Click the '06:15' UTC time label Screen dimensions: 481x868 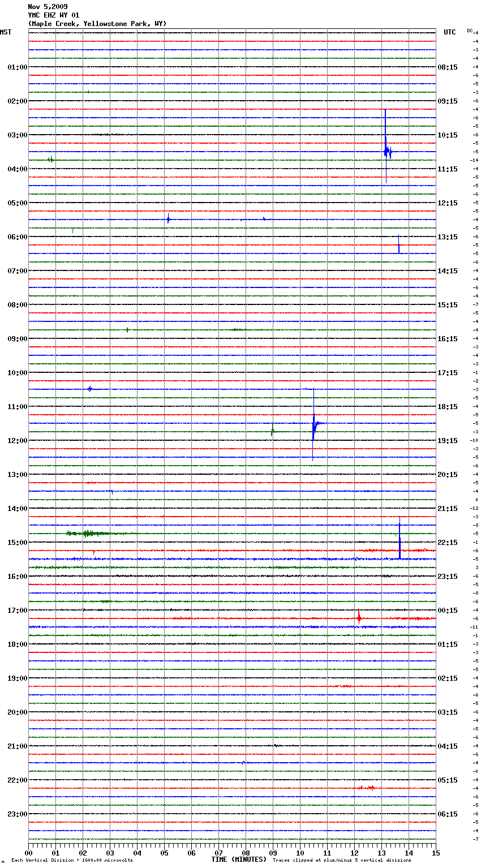tap(448, 814)
